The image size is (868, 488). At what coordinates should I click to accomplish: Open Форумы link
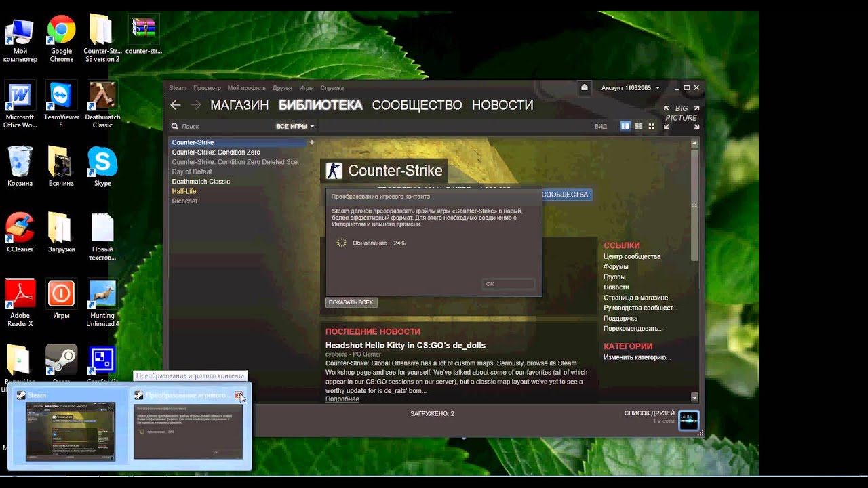(x=616, y=266)
